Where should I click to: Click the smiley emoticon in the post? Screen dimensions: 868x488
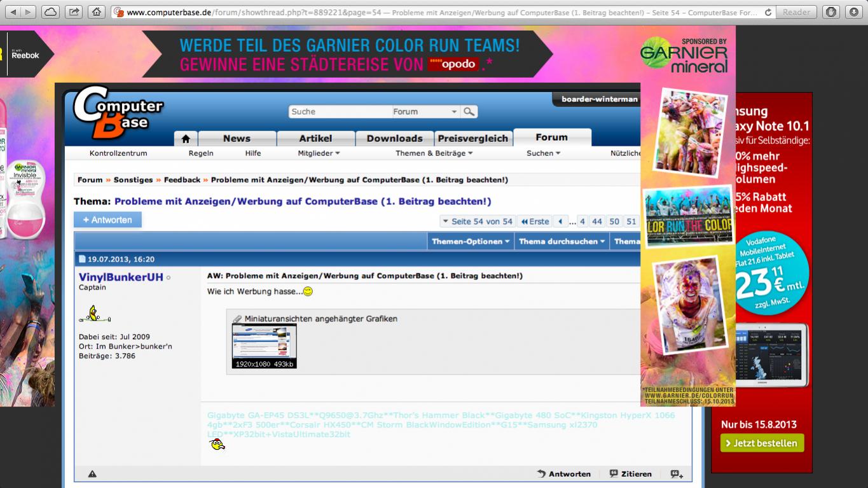click(x=308, y=291)
